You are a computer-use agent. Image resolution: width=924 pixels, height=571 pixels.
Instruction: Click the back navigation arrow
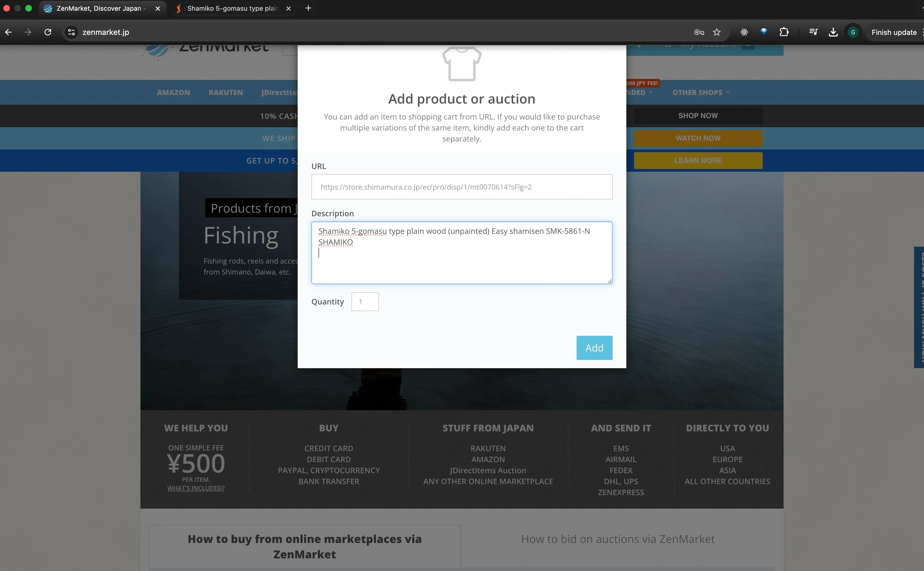point(8,32)
